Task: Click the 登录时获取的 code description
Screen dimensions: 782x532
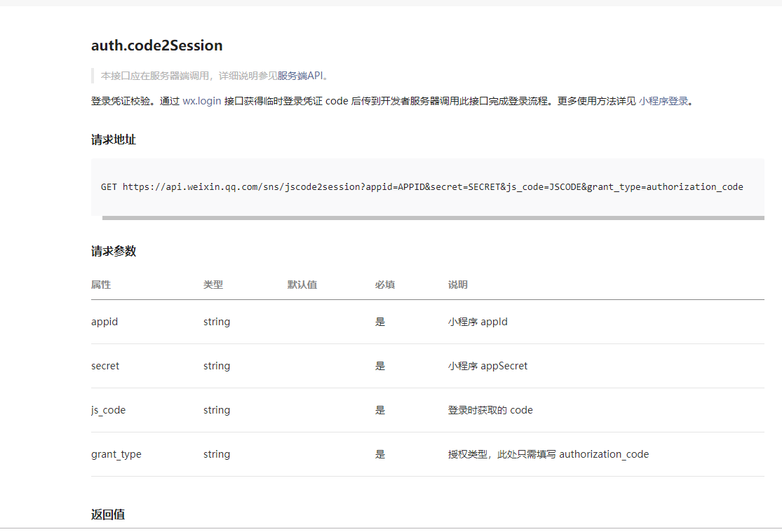Action: 490,410
